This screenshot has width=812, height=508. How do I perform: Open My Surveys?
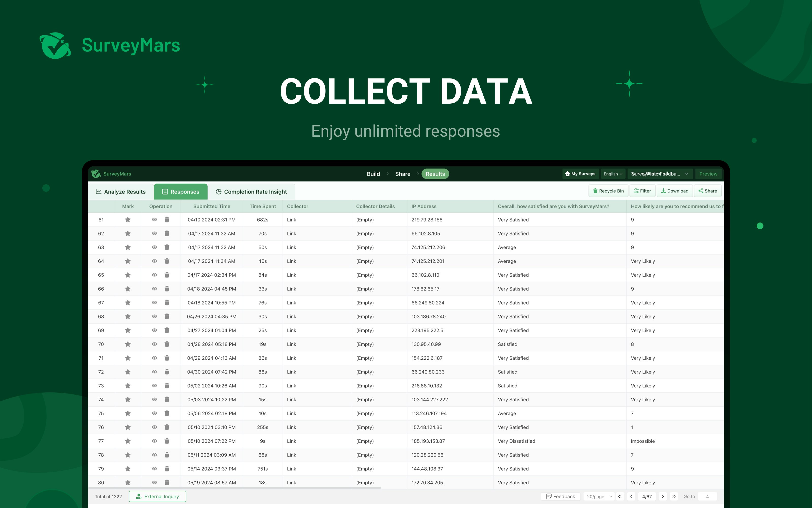click(581, 174)
